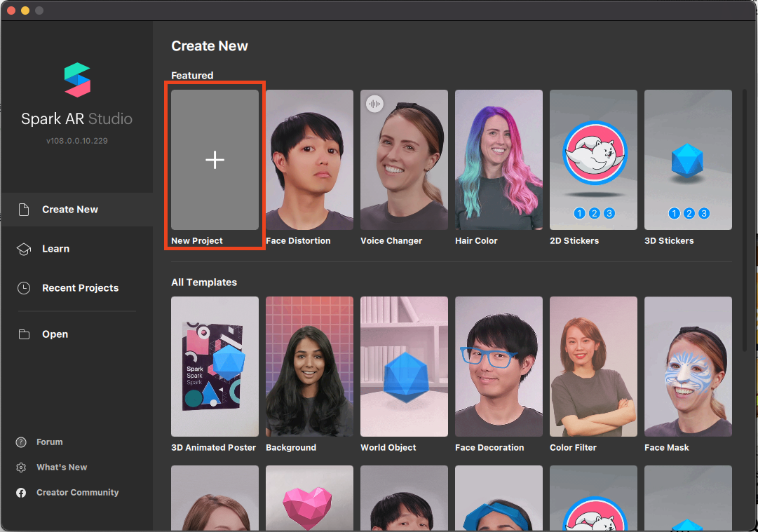Select the Voice Changer template thumbnail

click(404, 160)
